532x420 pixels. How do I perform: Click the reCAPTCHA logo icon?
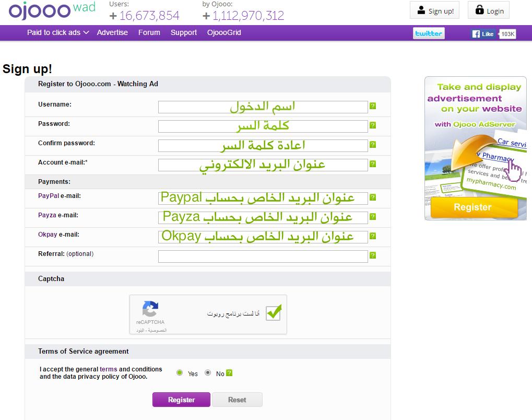[150, 309]
